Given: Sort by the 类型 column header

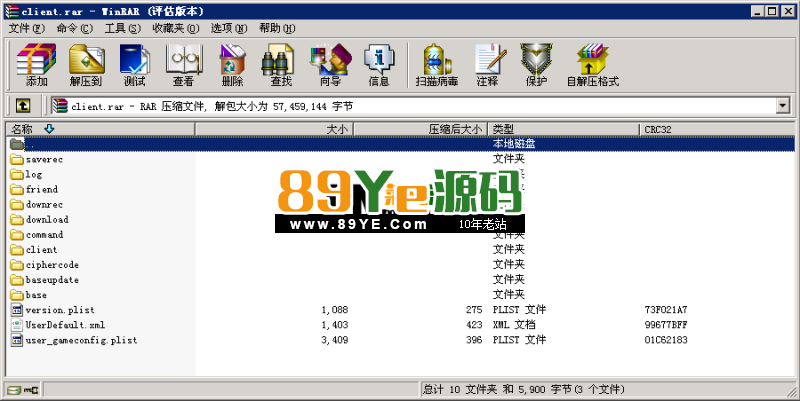Looking at the screenshot, I should click(x=564, y=129).
